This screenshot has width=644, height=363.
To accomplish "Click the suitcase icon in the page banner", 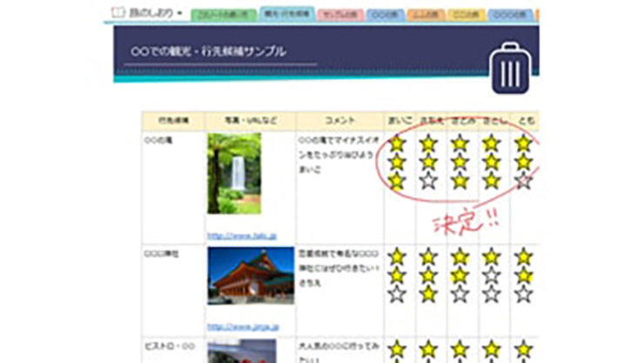I will (510, 68).
